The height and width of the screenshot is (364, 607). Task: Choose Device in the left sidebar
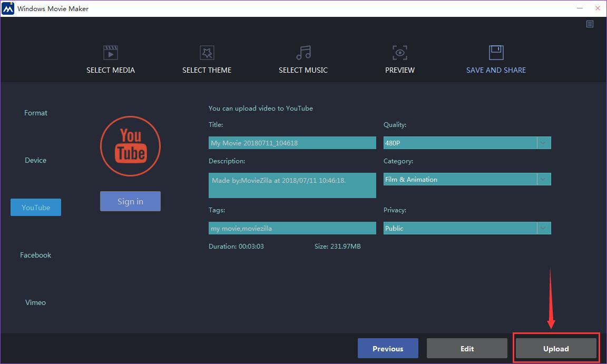click(x=36, y=160)
